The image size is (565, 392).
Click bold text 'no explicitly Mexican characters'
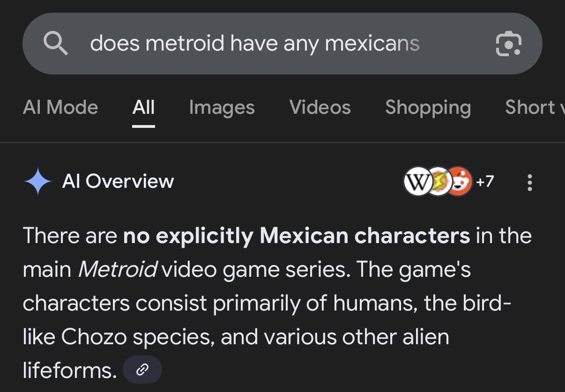pyautogui.click(x=296, y=236)
